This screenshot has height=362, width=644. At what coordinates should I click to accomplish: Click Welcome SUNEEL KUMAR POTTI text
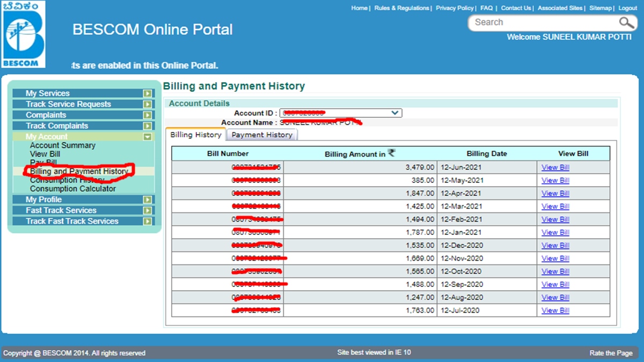[x=569, y=38]
